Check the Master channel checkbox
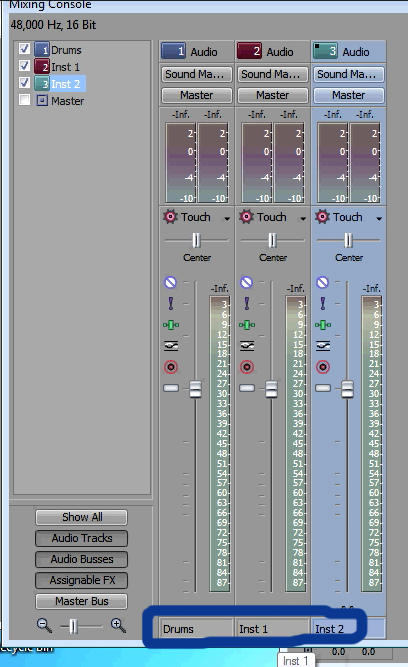408x667 pixels. (x=24, y=100)
